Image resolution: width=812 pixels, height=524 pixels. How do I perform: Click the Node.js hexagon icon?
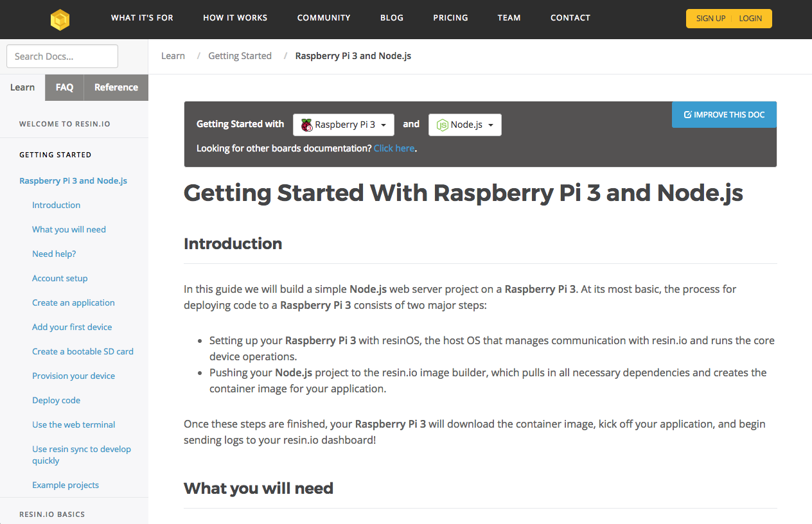442,125
